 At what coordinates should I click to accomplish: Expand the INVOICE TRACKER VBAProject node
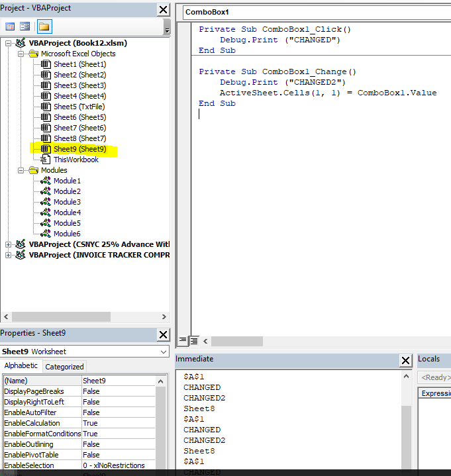point(8,255)
